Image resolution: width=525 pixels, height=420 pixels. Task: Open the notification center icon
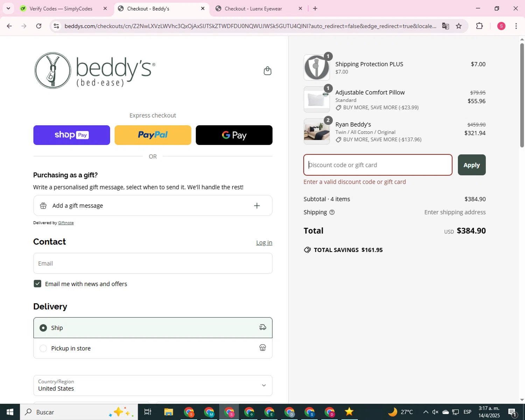[x=512, y=412]
